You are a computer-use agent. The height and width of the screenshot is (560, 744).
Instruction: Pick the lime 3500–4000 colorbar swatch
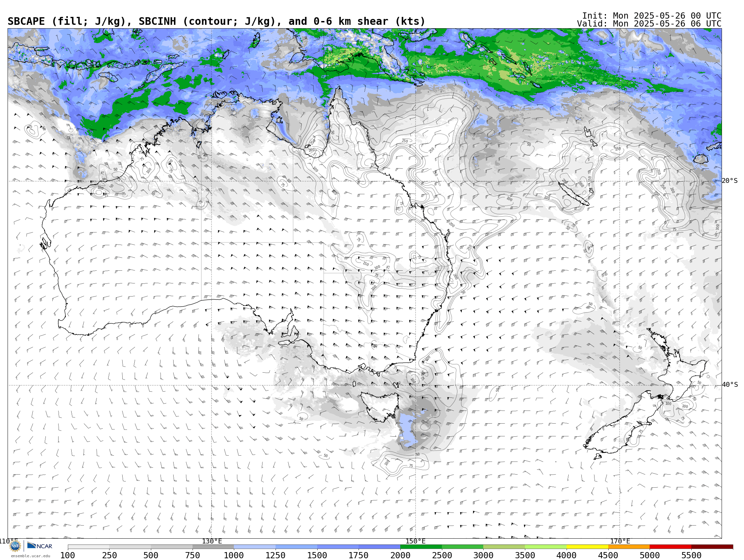point(546,547)
